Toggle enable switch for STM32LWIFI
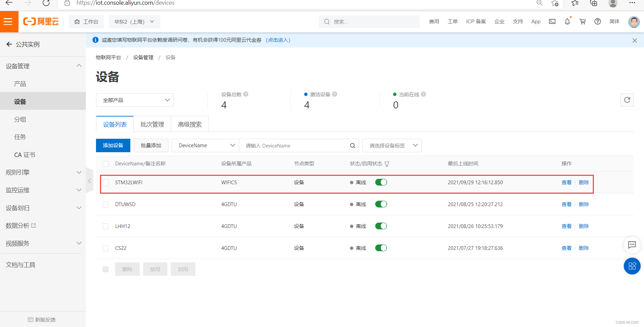Viewport: 644px width, 327px height. point(381,182)
